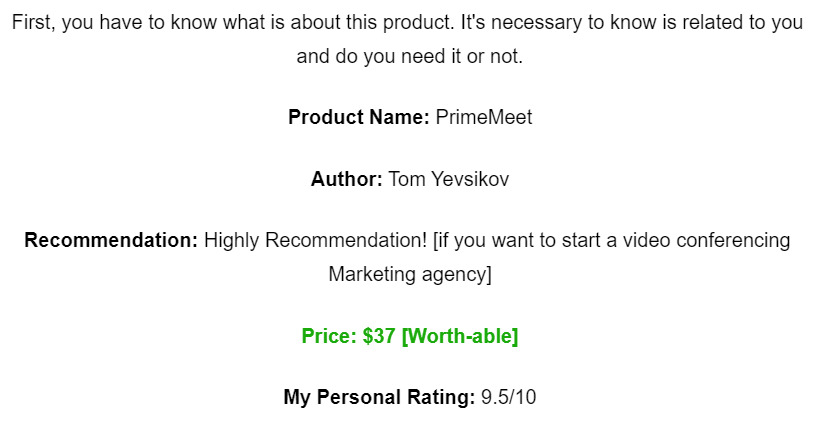This screenshot has height=423, width=817.
Task: Click the bold 'My Personal Rating:' label
Action: [x=379, y=397]
